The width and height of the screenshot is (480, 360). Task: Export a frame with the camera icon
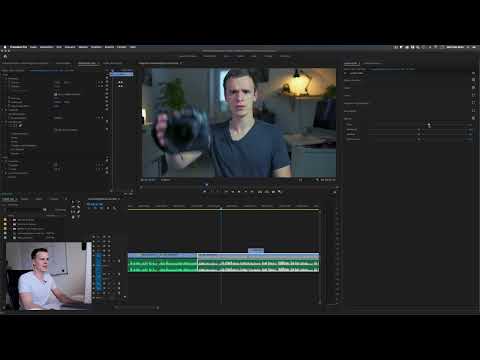tap(273, 192)
